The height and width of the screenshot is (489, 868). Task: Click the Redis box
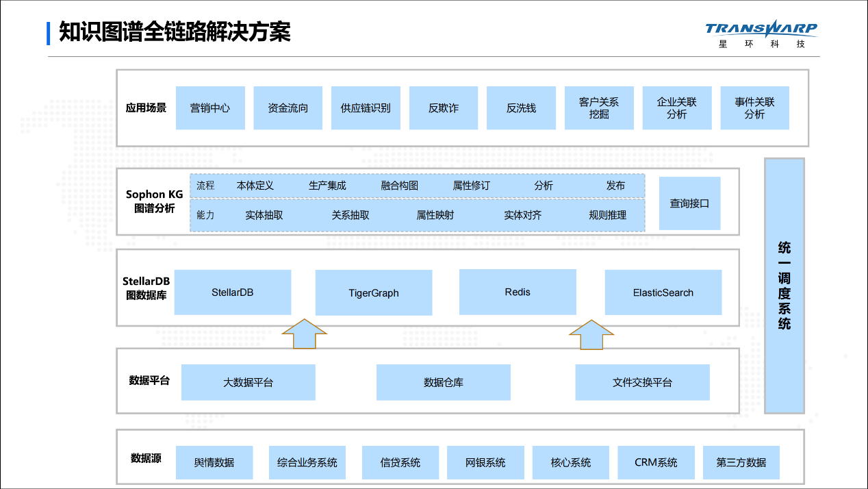pos(518,292)
